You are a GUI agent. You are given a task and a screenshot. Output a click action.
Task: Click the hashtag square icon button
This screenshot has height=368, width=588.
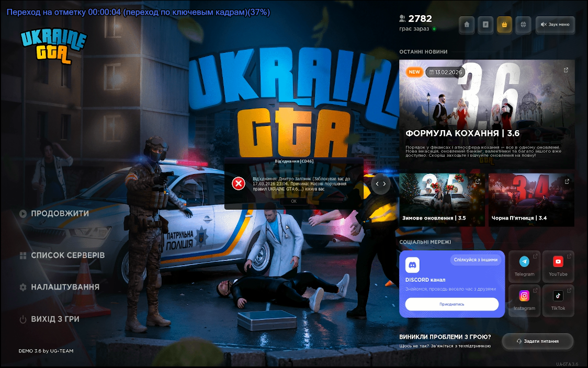click(x=485, y=25)
